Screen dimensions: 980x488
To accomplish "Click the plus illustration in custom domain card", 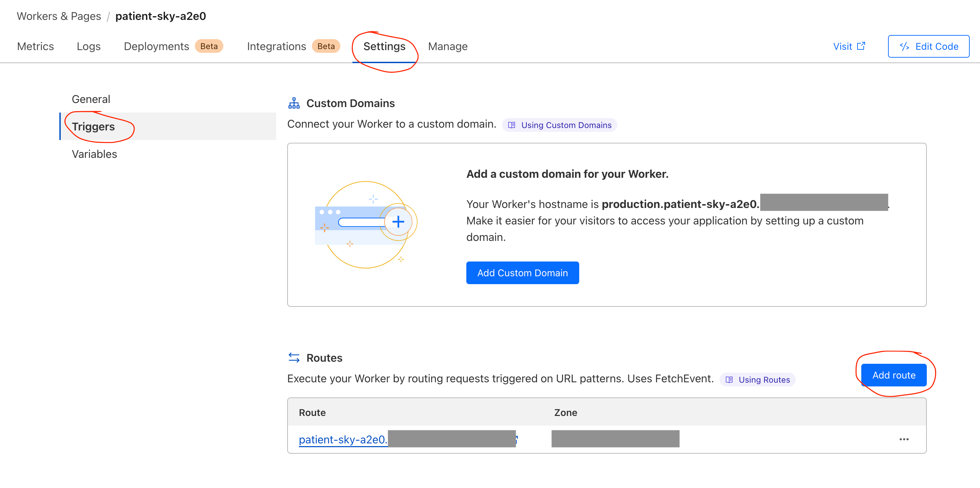I will (x=398, y=222).
